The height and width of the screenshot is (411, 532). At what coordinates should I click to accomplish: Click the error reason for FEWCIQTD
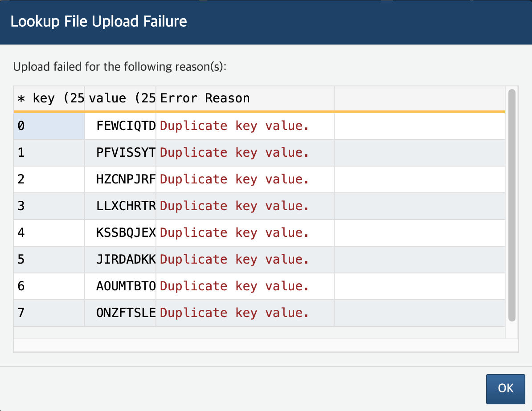point(245,126)
